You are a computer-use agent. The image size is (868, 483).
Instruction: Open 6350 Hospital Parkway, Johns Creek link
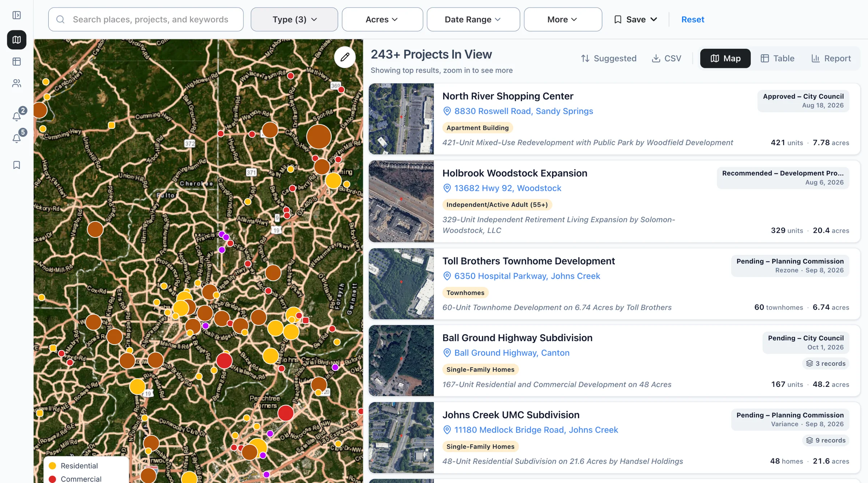pos(527,276)
